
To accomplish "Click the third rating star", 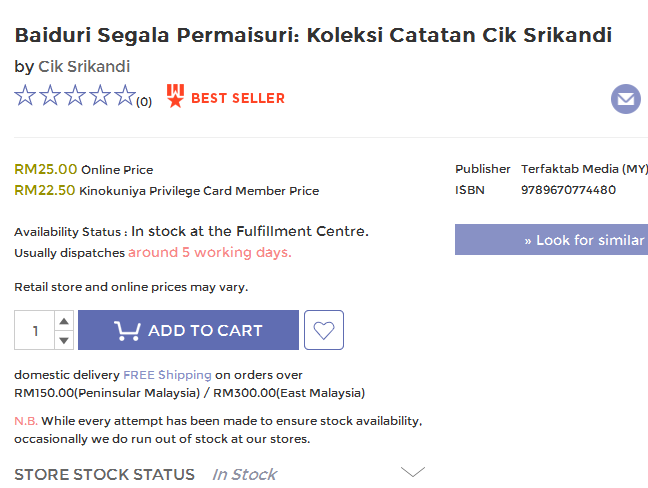I will click(75, 96).
